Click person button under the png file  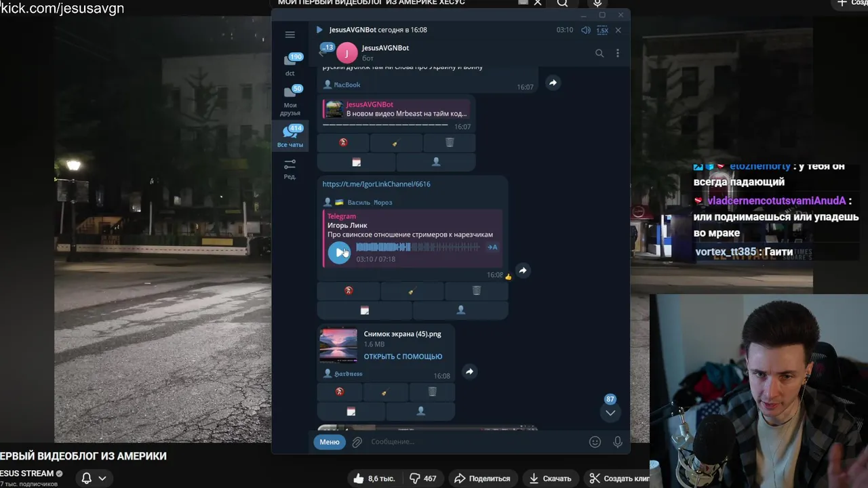click(x=420, y=411)
